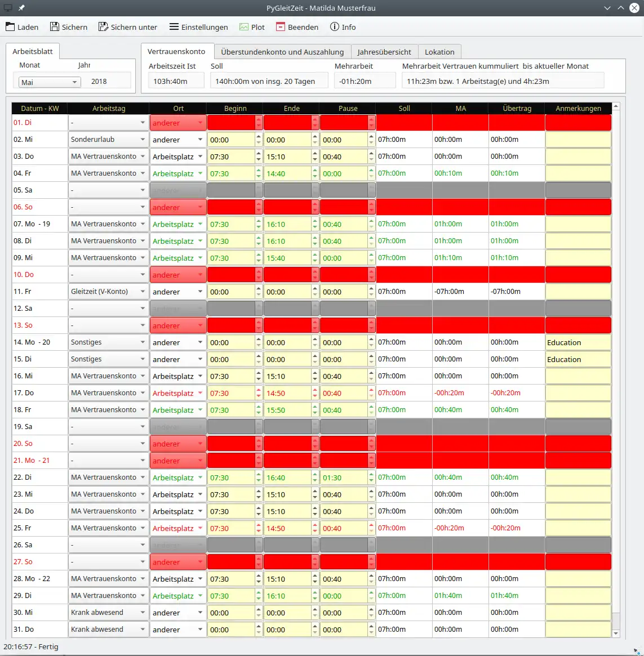Image resolution: width=644 pixels, height=656 pixels.
Task: Click the Education note for 14. Mo
Action: click(578, 342)
